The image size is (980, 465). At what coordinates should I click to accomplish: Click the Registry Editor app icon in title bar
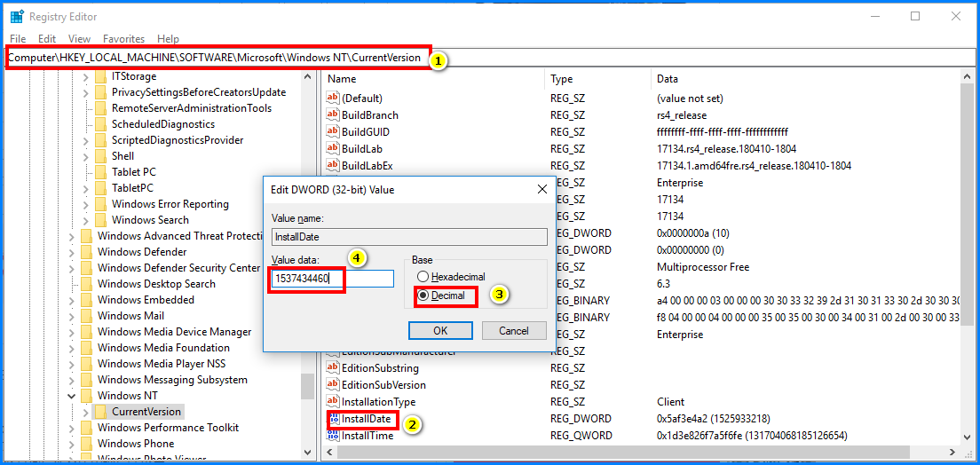click(x=17, y=17)
